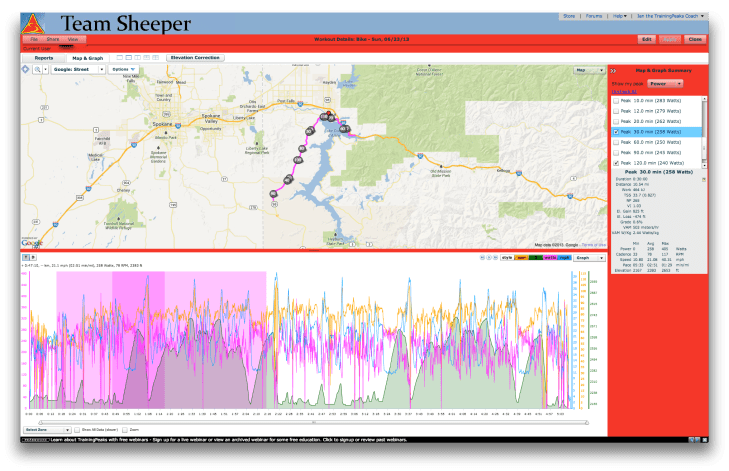
Task: Click the orange series color swatch
Action: point(521,258)
